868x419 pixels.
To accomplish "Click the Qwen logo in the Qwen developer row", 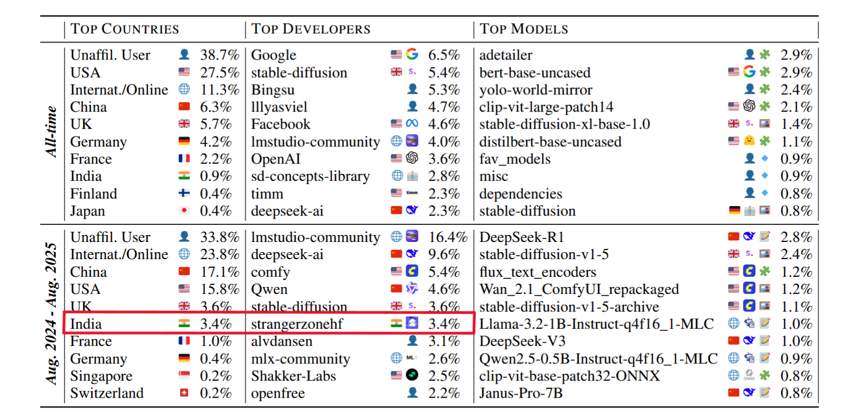I will [412, 289].
